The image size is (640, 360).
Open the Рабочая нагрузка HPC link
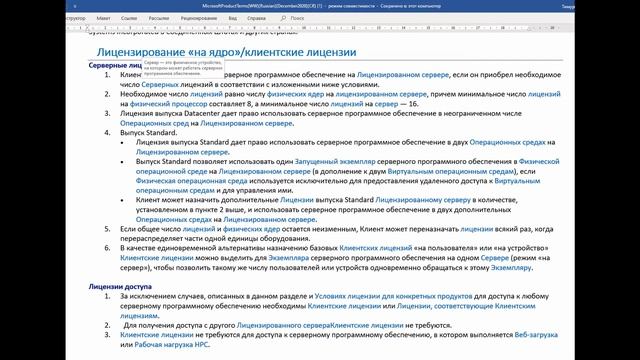pyautogui.click(x=171, y=344)
